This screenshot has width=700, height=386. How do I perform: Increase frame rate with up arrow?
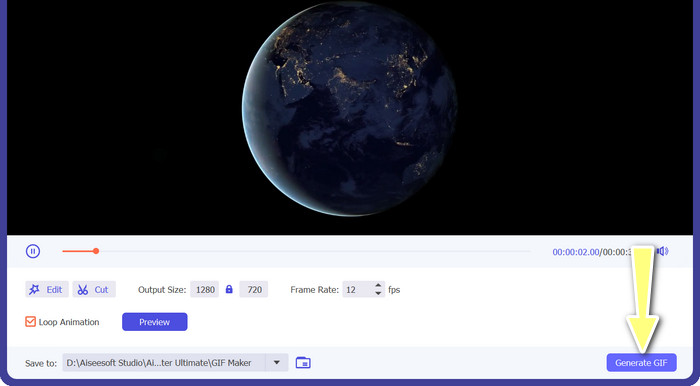[378, 285]
